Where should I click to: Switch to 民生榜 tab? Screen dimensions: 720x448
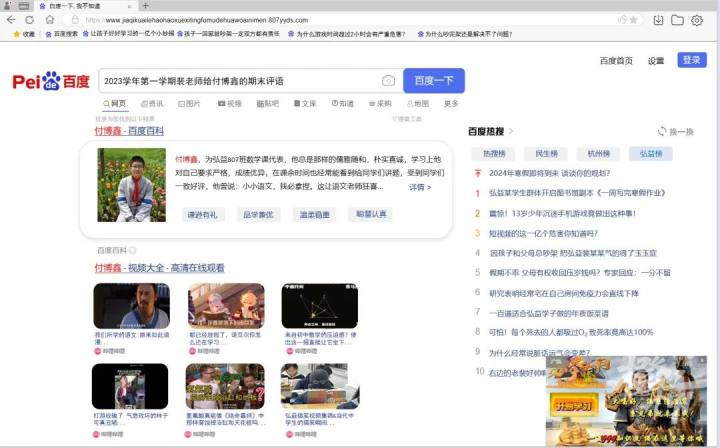(x=546, y=154)
